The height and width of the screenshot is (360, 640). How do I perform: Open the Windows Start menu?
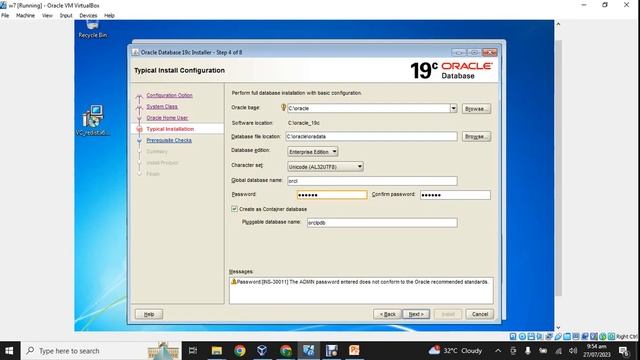click(9, 351)
